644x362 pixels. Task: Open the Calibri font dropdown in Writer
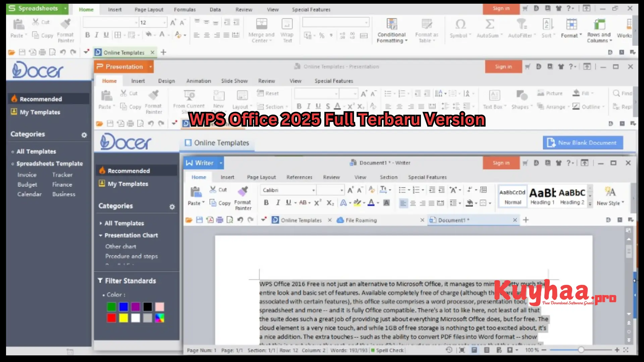coord(314,190)
